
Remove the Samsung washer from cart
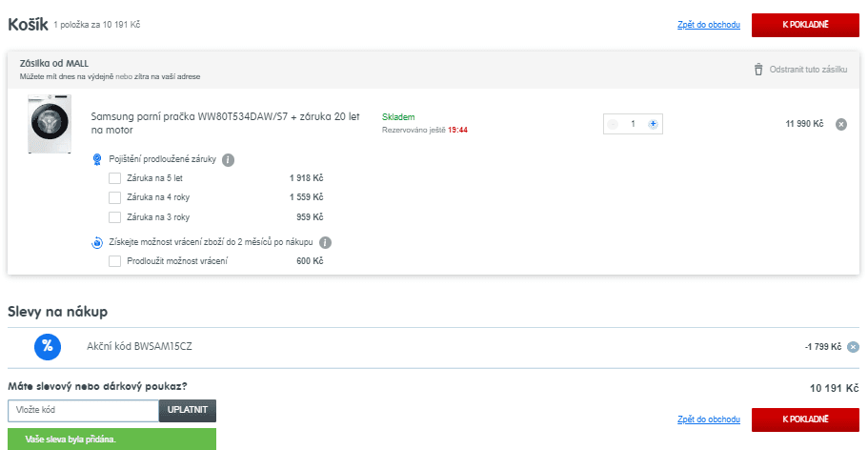pos(841,124)
